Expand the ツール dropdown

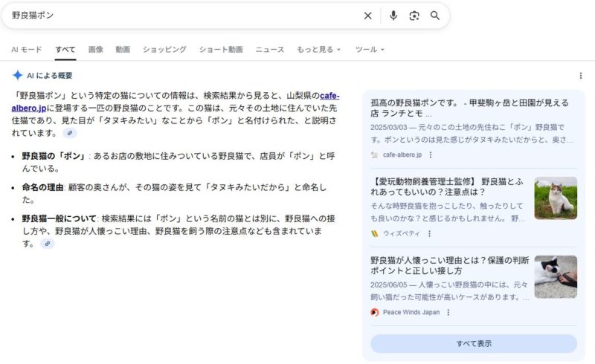click(370, 50)
